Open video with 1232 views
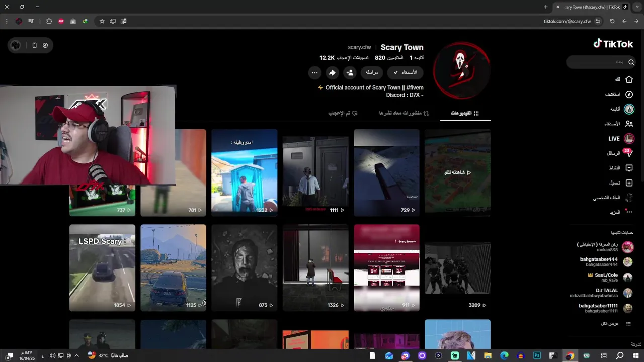The height and width of the screenshot is (362, 644). click(x=244, y=172)
